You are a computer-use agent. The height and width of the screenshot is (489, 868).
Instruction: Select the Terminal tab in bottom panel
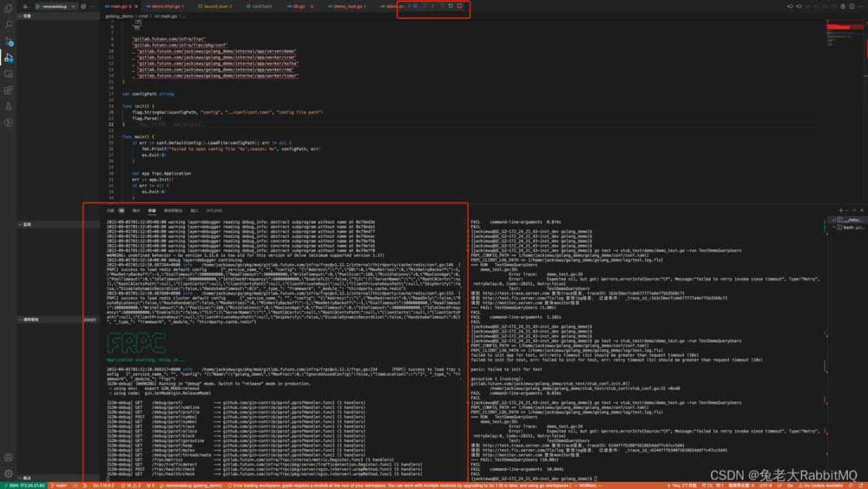pos(152,210)
